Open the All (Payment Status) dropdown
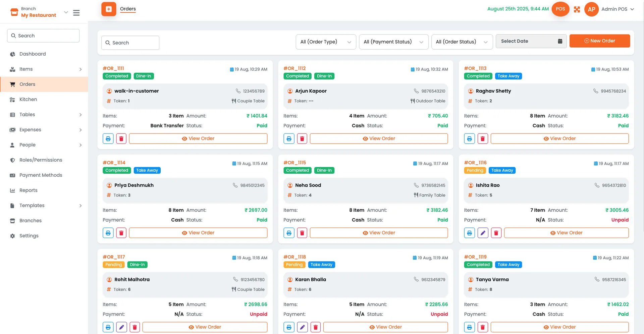The width and height of the screenshot is (644, 334). (x=393, y=42)
